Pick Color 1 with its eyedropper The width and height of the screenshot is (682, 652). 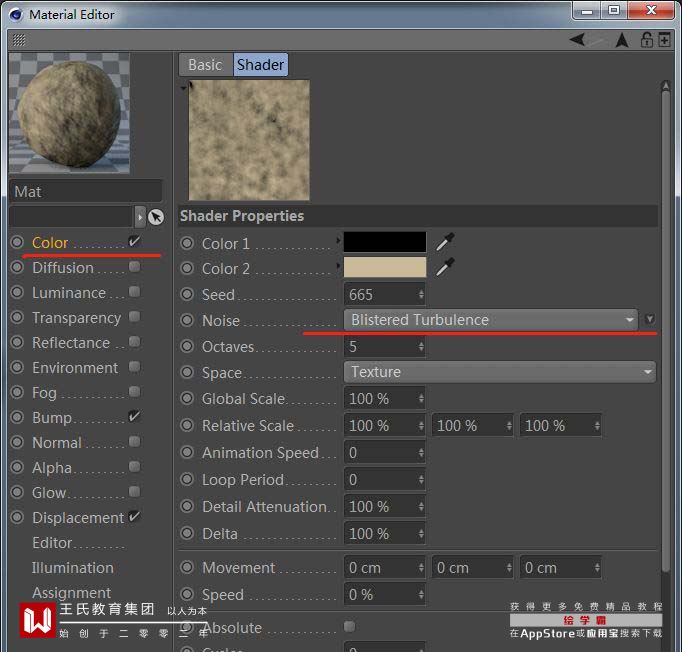tap(445, 242)
